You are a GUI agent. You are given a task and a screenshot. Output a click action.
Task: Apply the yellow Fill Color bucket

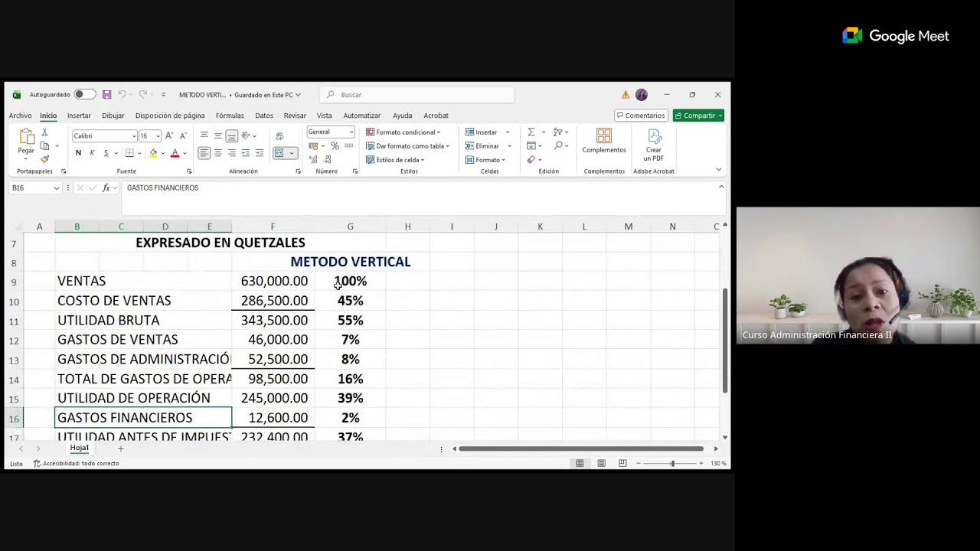coord(153,153)
